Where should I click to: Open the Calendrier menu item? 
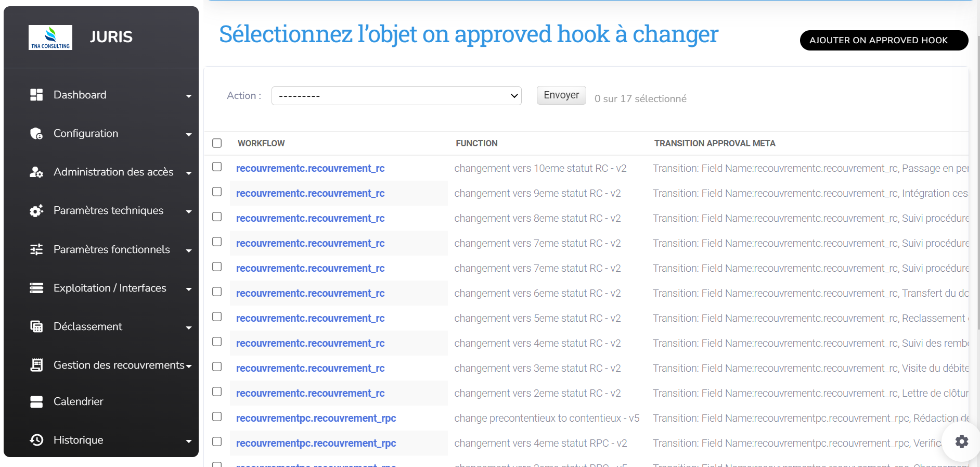pyautogui.click(x=79, y=401)
